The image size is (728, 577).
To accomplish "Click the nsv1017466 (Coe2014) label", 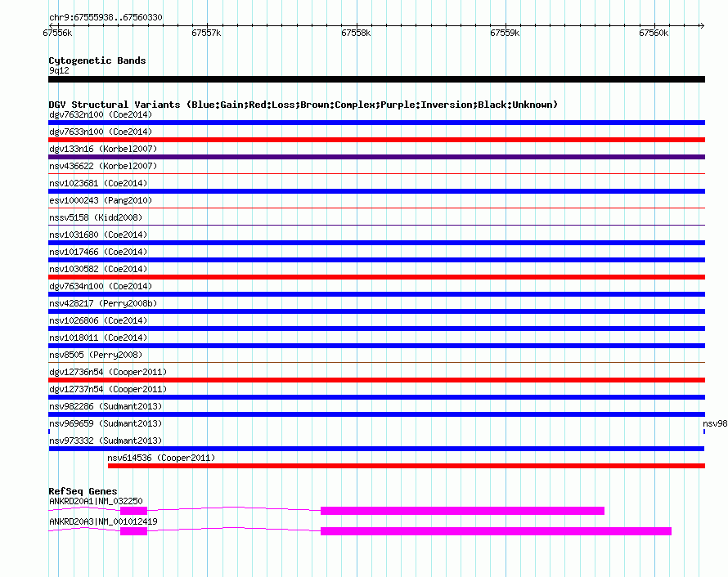I will pyautogui.click(x=98, y=252).
